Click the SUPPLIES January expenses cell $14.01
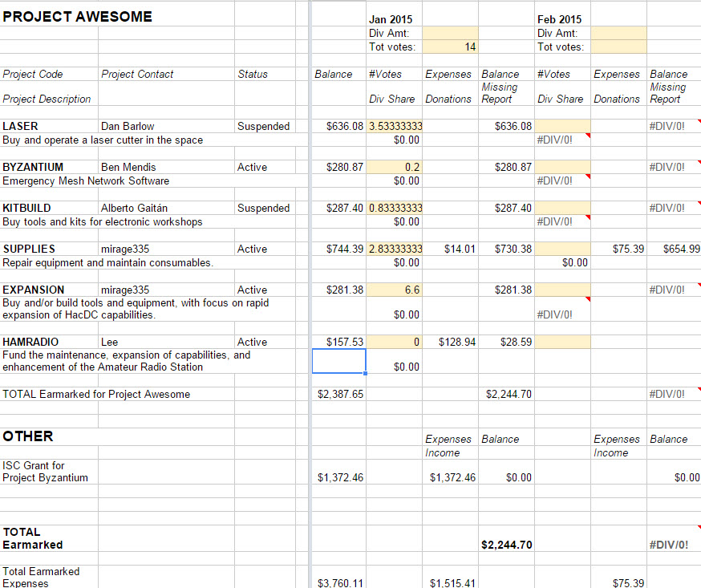 [x=451, y=249]
